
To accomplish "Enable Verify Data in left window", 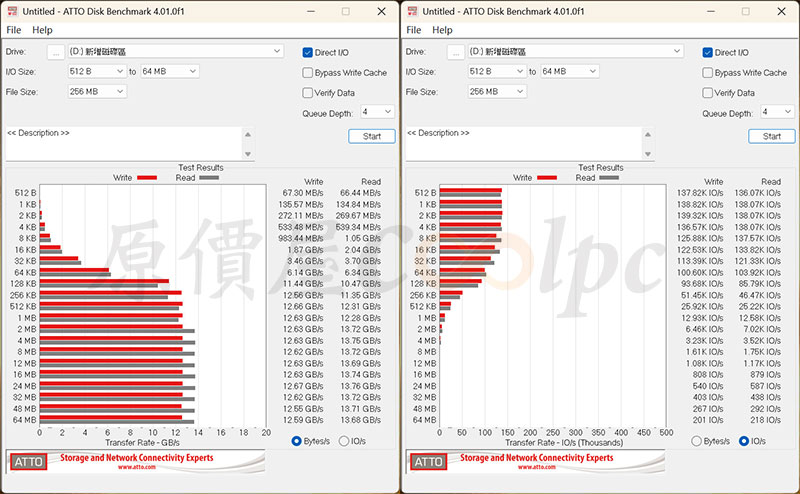I will click(307, 93).
